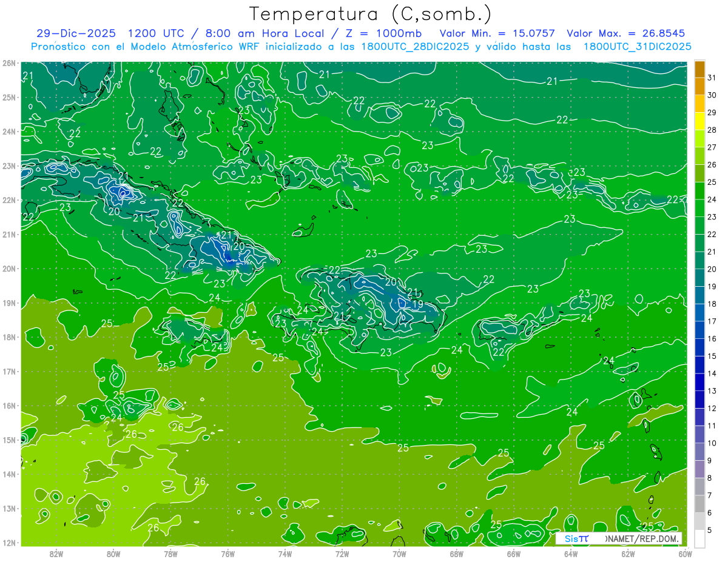Pick the legend swatch between 25 and 26
Image resolution: width=728 pixels, height=562 pixels.
699,173
